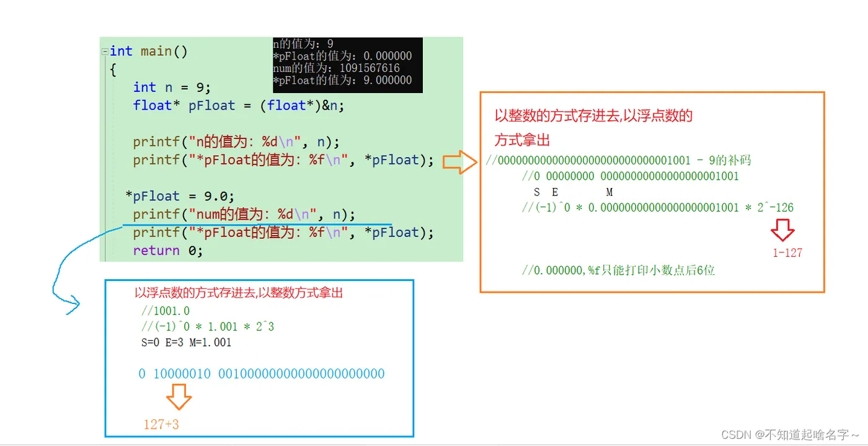Click console output '*pFloat的值为: 9.000000'

coord(342,80)
